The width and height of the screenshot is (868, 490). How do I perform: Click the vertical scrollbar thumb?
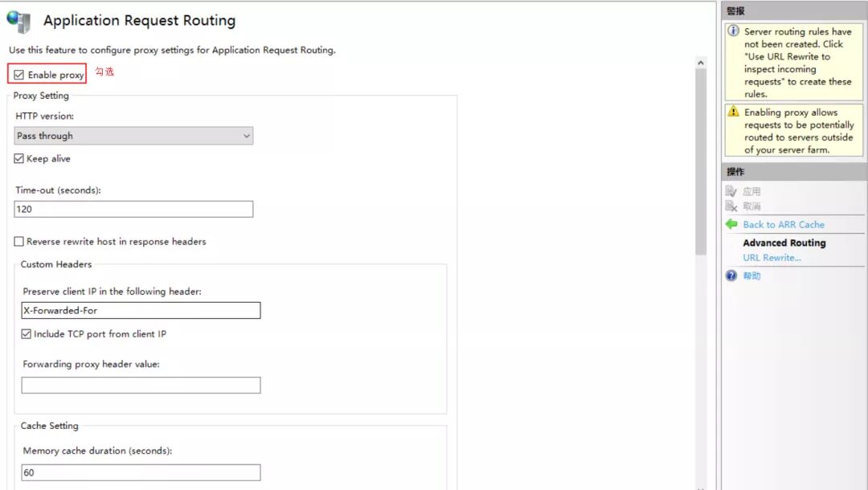pyautogui.click(x=701, y=162)
